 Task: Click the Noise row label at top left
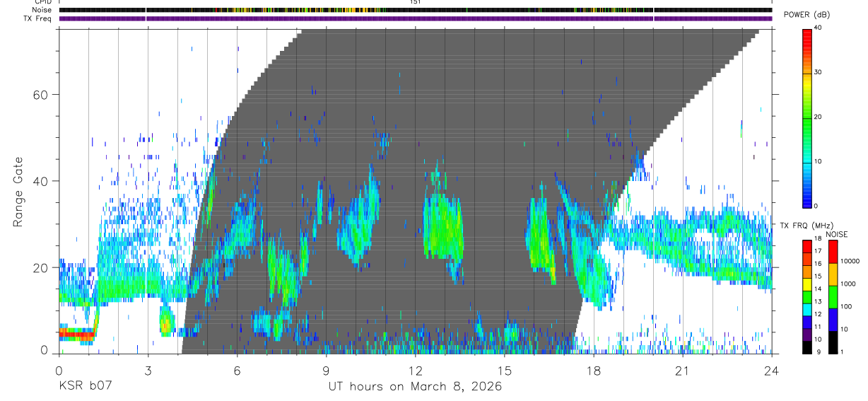coord(42,10)
